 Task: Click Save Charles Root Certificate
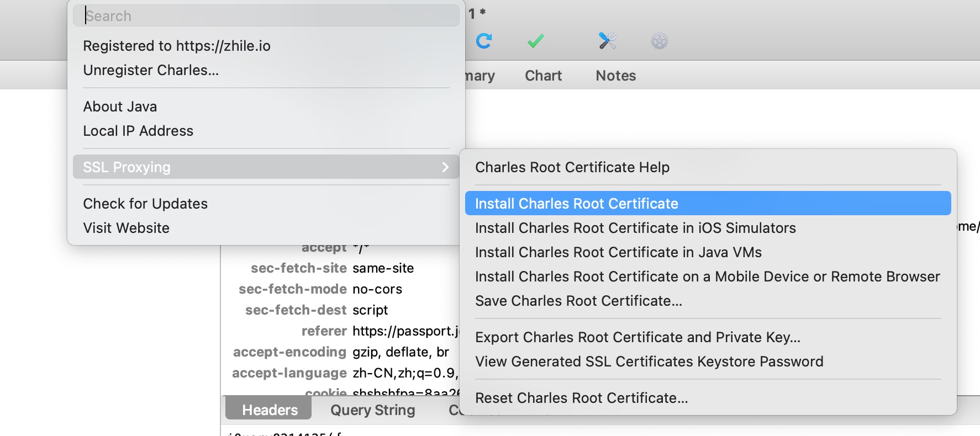pos(578,301)
